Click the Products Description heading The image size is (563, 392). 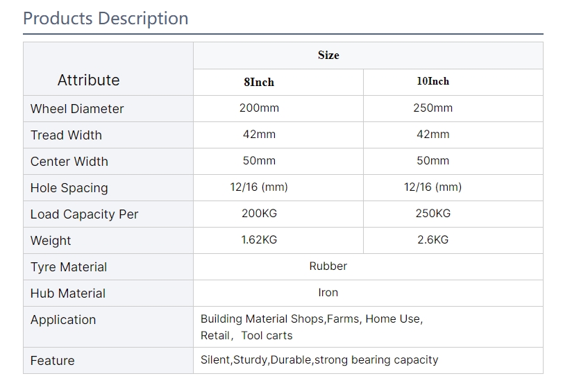106,18
